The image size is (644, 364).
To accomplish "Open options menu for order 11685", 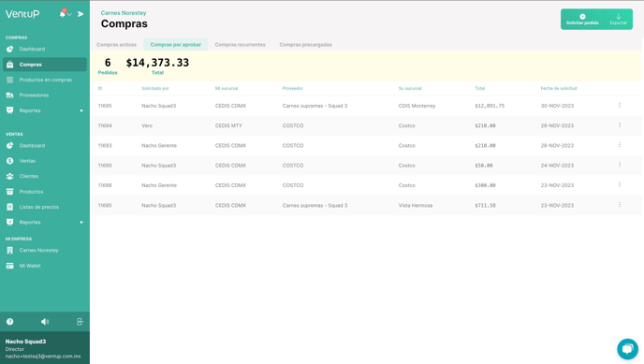I will 620,205.
